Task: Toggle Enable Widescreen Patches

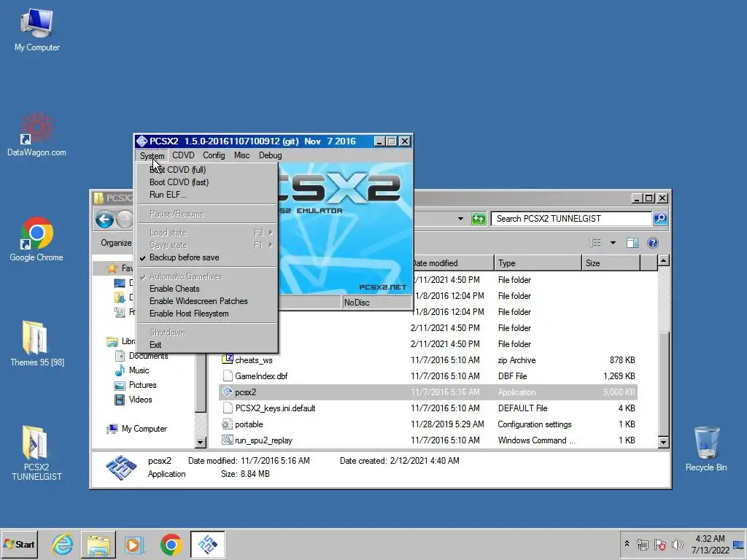Action: [206, 301]
